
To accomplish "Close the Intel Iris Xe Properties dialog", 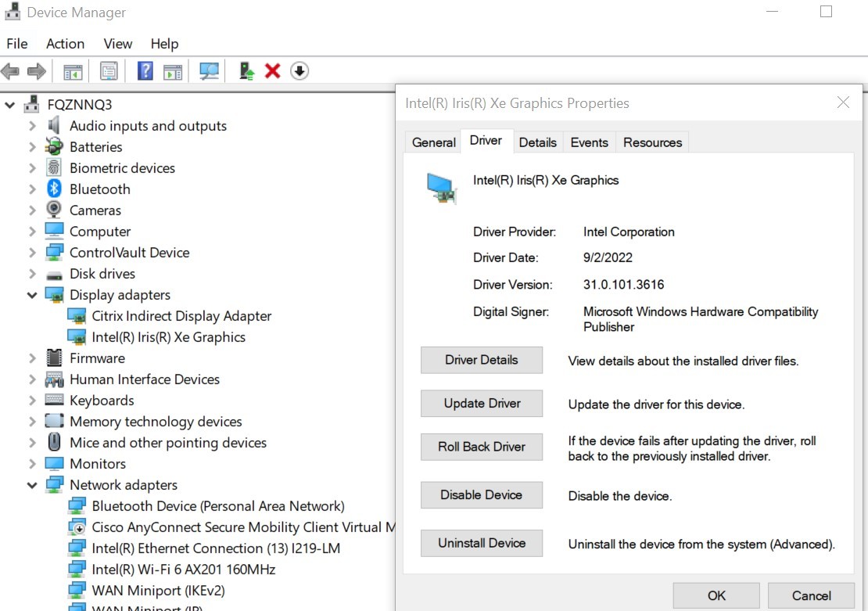I will coord(842,102).
